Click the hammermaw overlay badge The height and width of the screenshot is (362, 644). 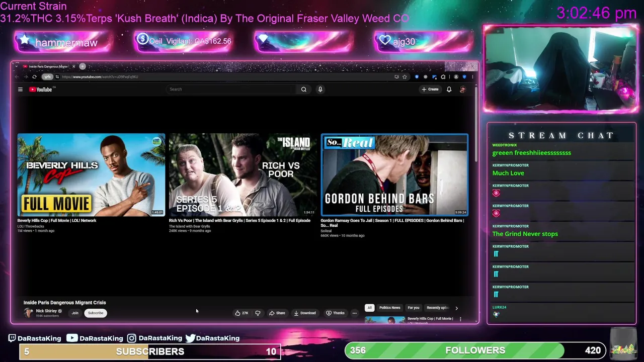coord(63,42)
